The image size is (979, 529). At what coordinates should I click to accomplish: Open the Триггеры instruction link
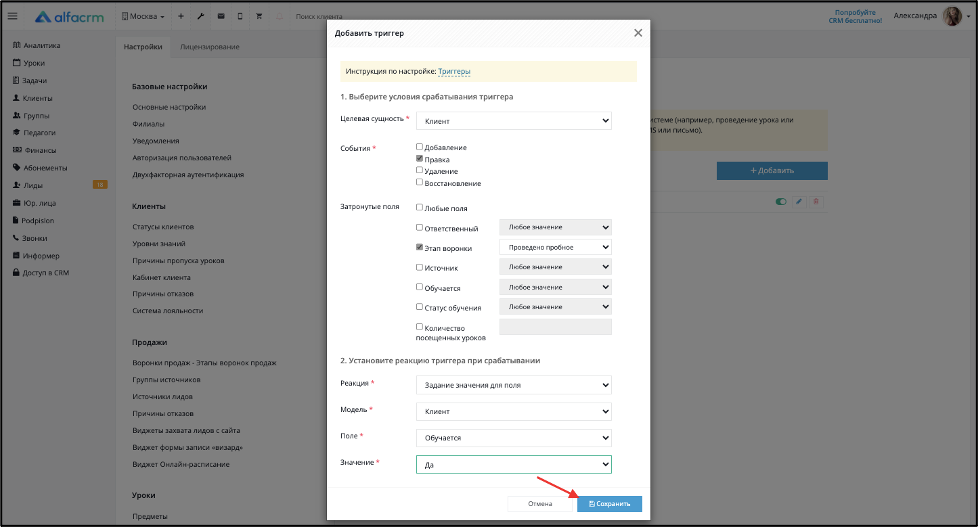click(454, 72)
